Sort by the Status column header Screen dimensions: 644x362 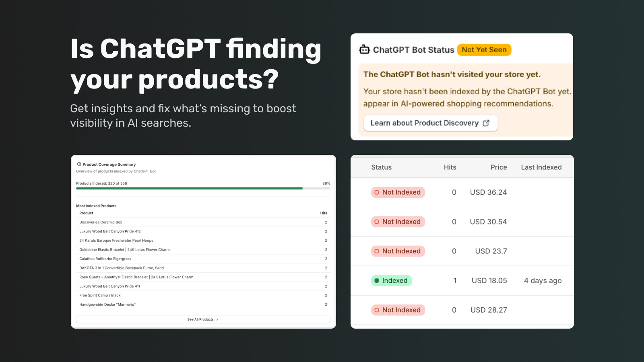381,167
